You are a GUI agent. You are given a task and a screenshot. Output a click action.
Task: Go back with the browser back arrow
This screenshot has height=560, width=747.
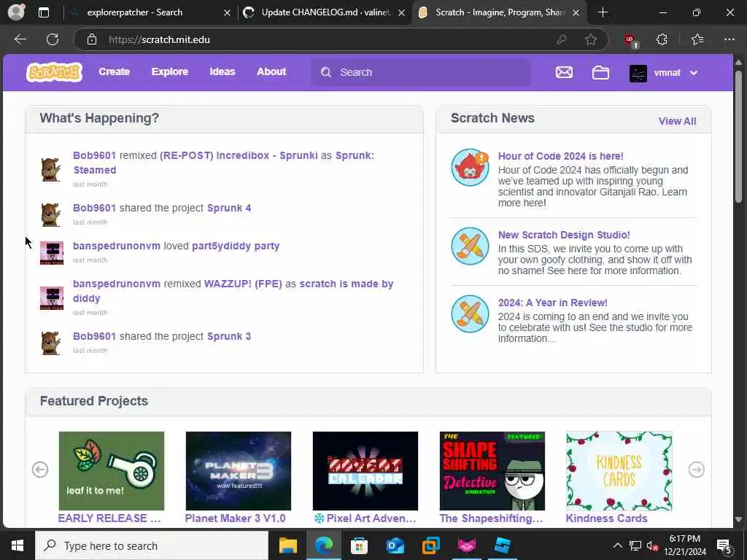[x=20, y=39]
